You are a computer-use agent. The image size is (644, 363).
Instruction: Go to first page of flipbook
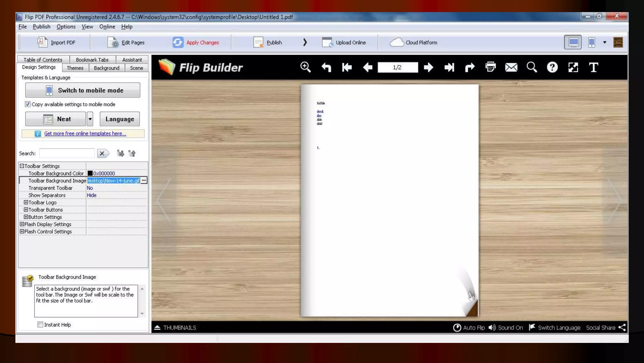(x=347, y=67)
